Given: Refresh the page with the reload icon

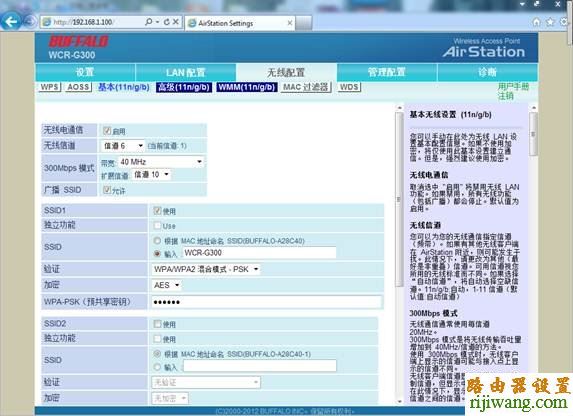Looking at the screenshot, I should tap(167, 22).
